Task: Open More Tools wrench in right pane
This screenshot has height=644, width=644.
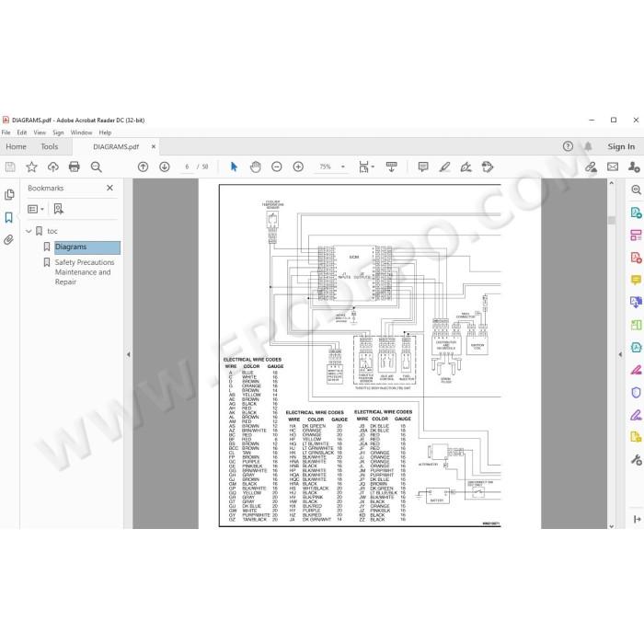Action: pos(637,460)
